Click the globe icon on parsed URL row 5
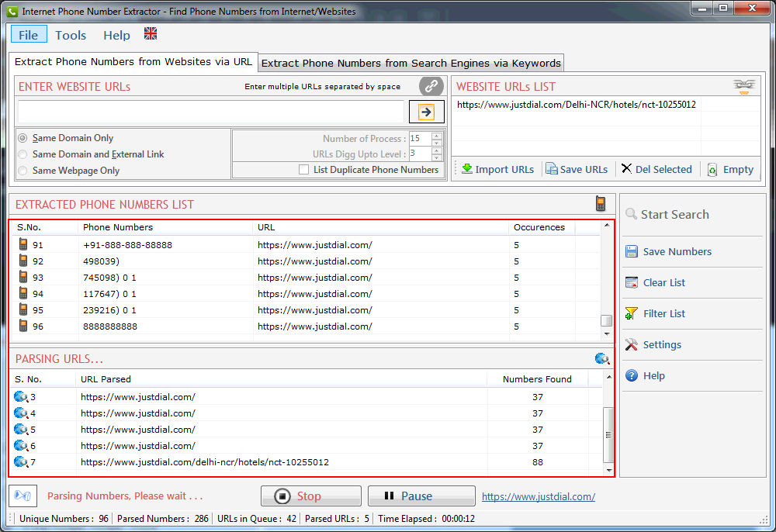The image size is (776, 532). tap(21, 429)
